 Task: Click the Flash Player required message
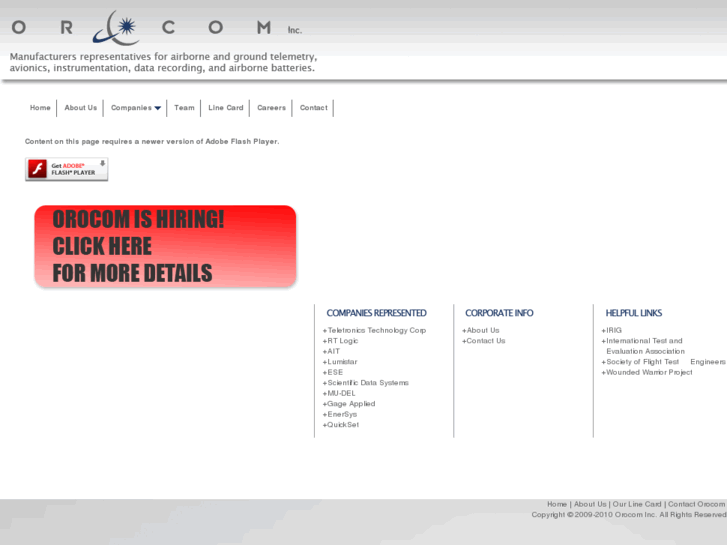[x=152, y=141]
